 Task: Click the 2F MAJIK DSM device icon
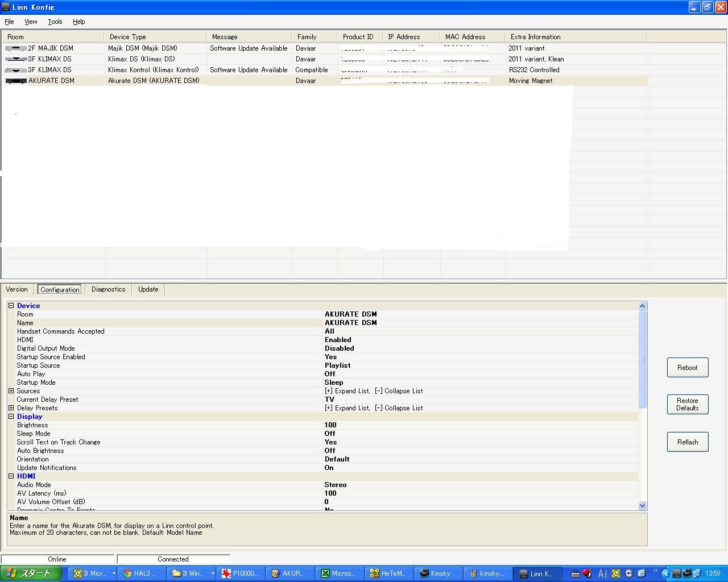[x=16, y=48]
